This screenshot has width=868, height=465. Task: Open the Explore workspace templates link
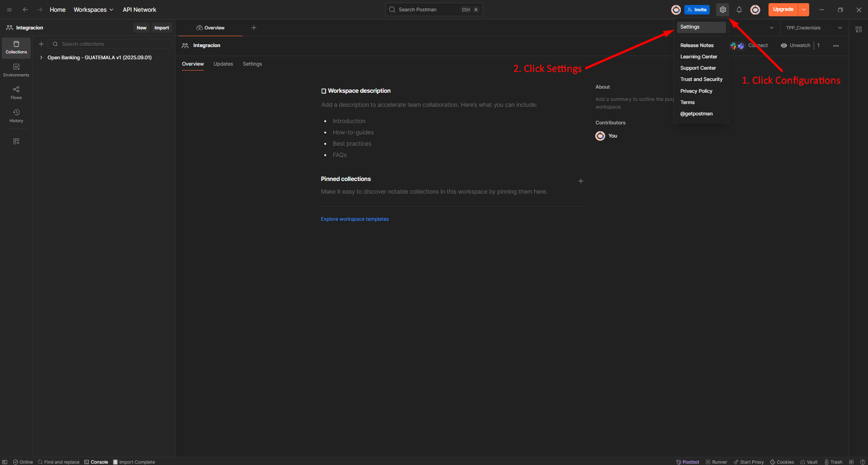(355, 219)
